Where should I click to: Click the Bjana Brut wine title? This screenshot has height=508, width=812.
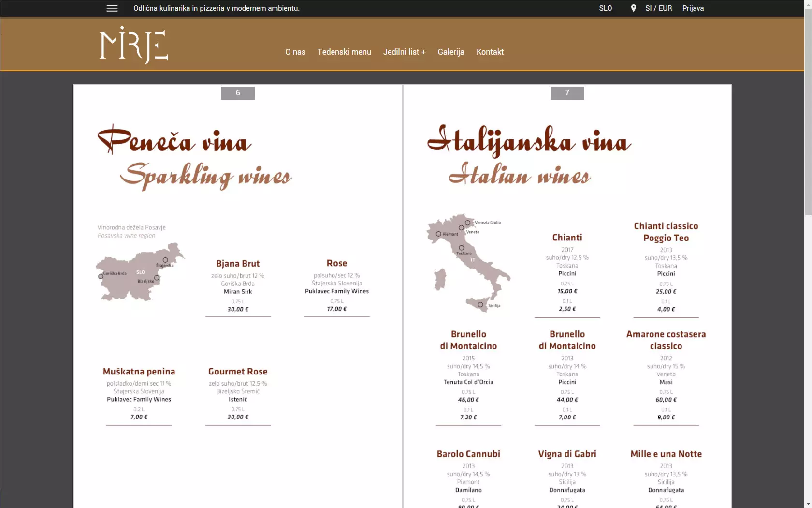[238, 264]
